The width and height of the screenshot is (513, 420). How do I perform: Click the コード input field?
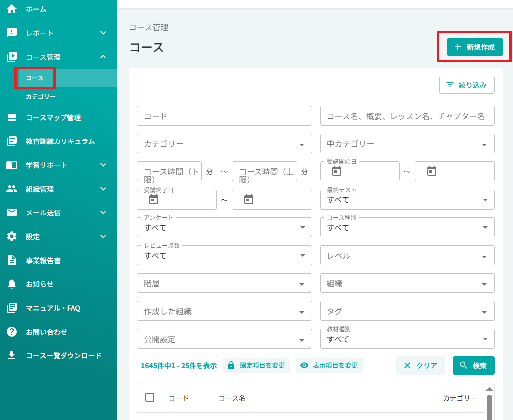click(x=224, y=116)
